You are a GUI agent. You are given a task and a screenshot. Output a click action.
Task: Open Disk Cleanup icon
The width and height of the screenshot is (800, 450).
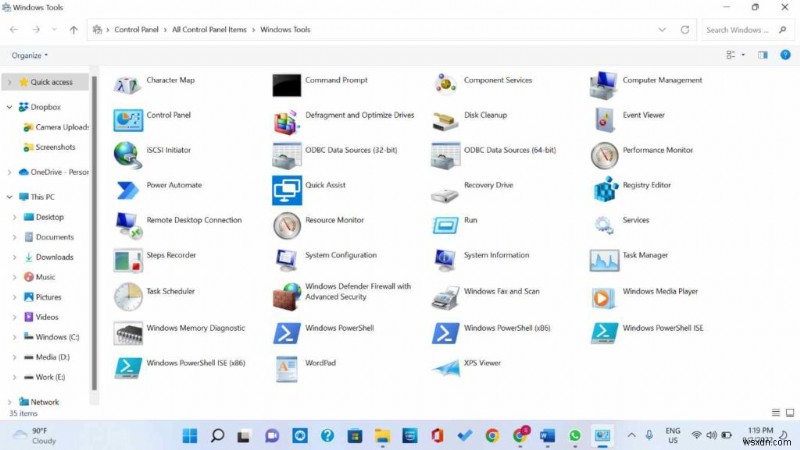point(445,121)
